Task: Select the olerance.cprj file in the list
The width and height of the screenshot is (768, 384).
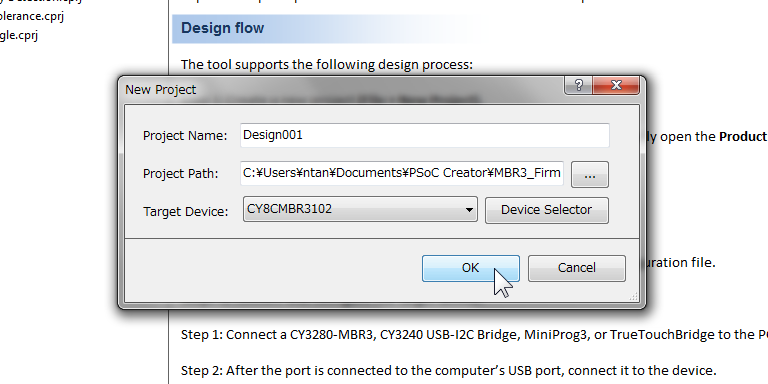Action: (x=32, y=16)
